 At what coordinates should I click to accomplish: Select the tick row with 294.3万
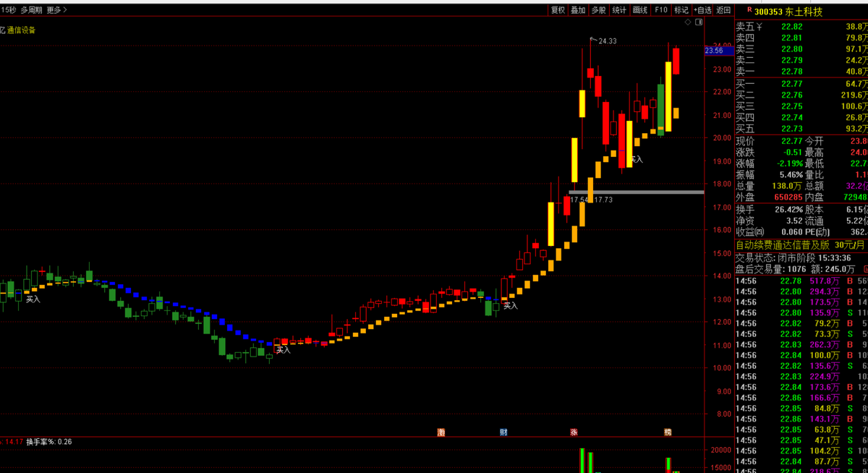click(x=801, y=291)
